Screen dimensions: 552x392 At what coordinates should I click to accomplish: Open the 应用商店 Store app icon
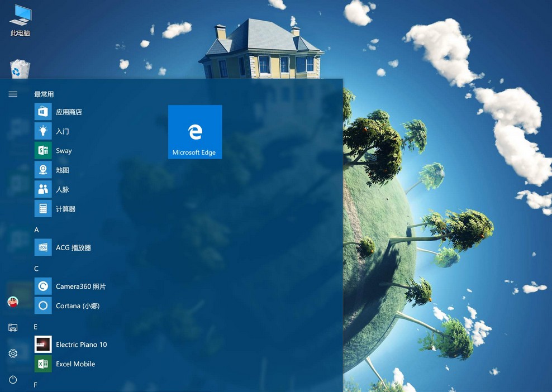(43, 112)
